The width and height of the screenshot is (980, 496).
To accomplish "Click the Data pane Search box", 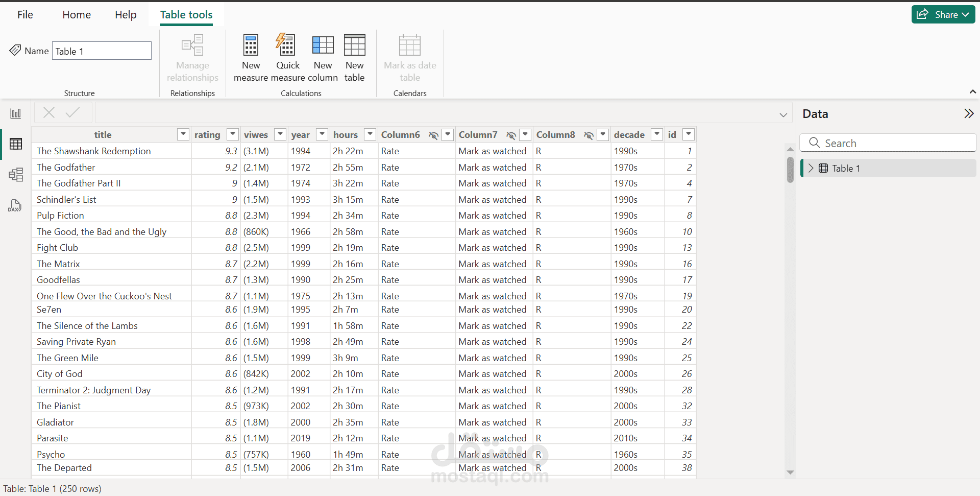I will (x=888, y=143).
